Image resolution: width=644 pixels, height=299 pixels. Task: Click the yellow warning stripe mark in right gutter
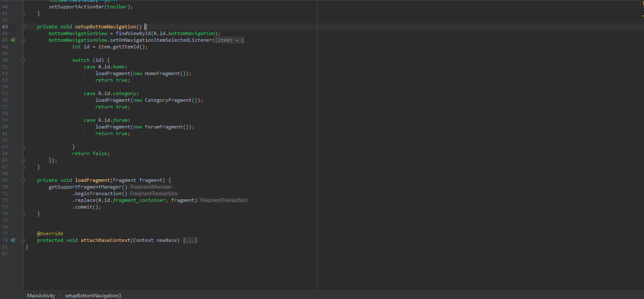(643, 15)
